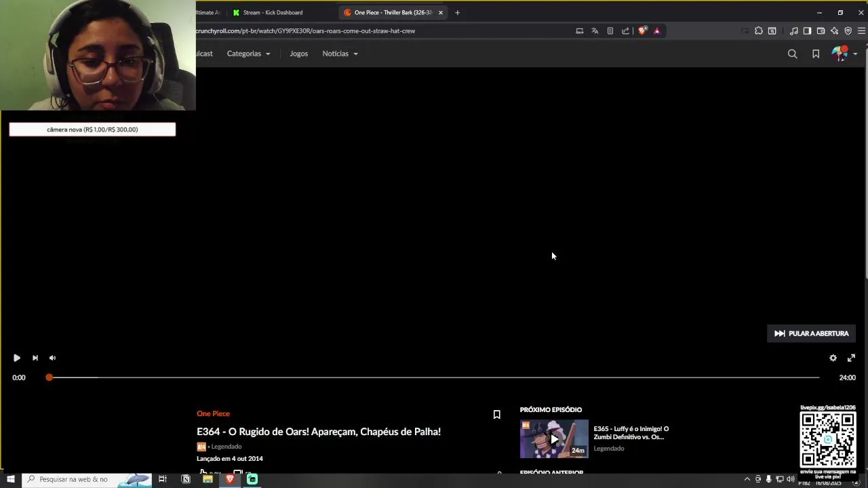Click the Windows taskbar search box
The height and width of the screenshot is (488, 868).
87,479
